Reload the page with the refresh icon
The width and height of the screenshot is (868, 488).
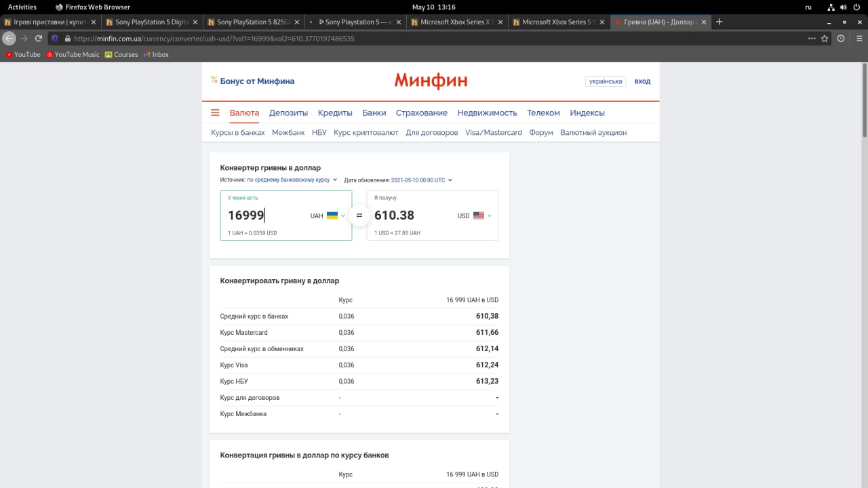tap(39, 39)
